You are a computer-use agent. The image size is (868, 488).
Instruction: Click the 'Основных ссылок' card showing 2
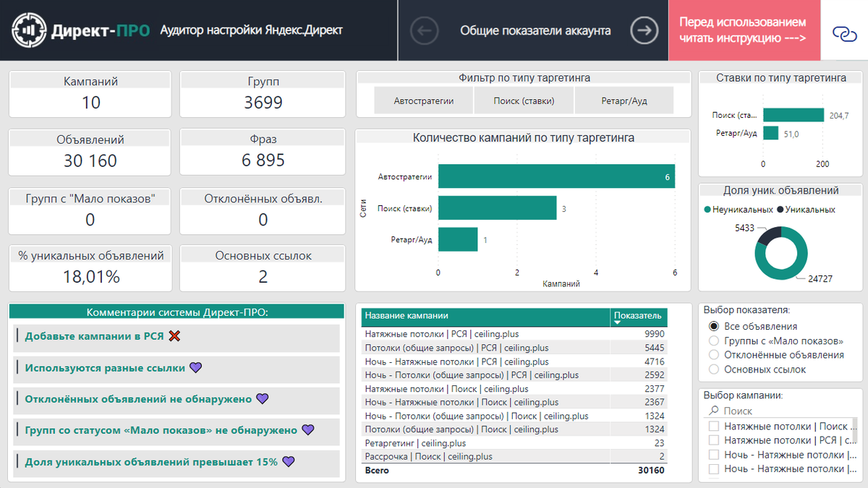click(x=263, y=267)
